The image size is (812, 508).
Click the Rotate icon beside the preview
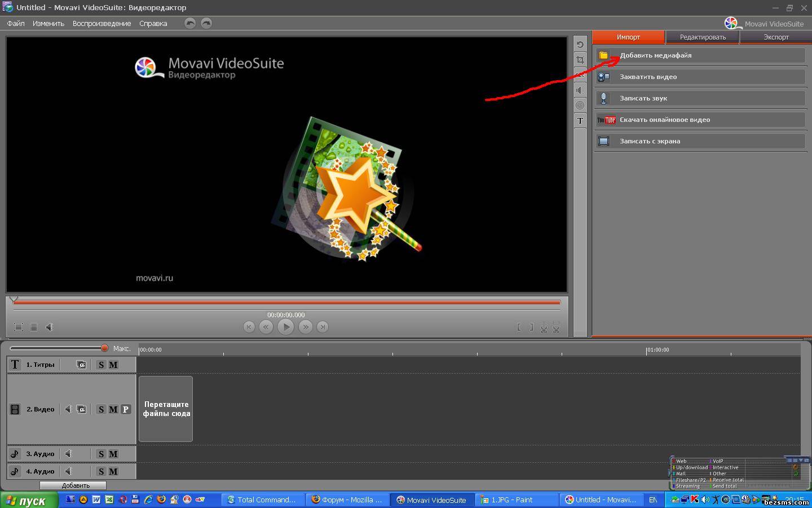[580, 45]
